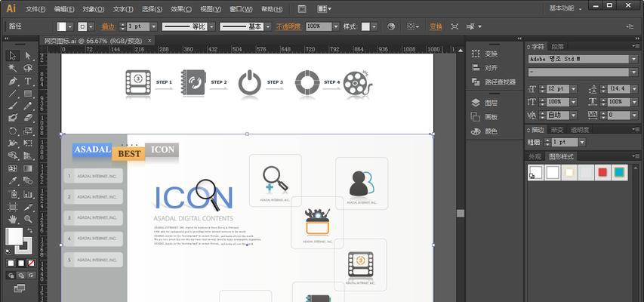644x302 pixels.
Task: Select the Lasso tool
Action: pos(28,68)
